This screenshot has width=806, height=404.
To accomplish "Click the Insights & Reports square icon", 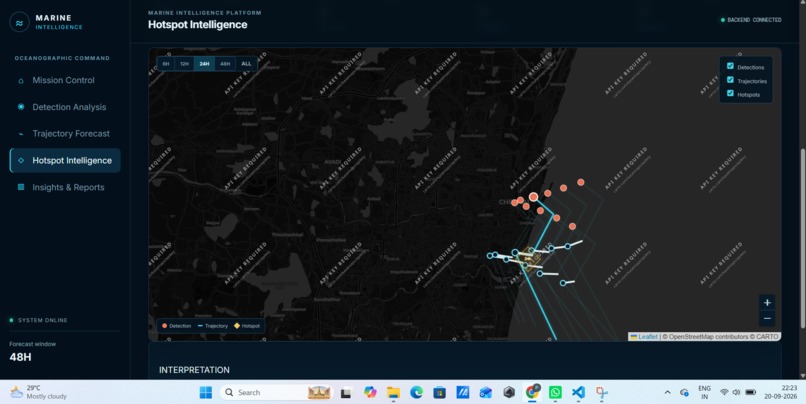I will (21, 187).
